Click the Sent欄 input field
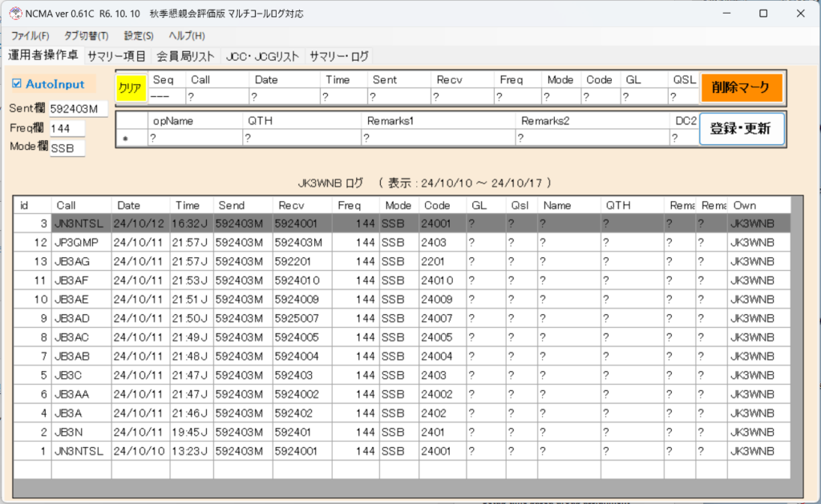This screenshot has height=504, width=821. click(78, 109)
